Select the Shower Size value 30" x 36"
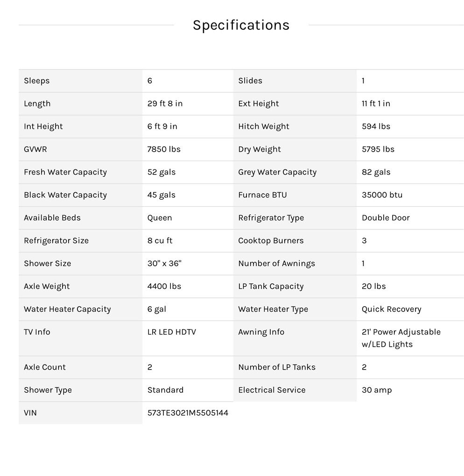 (x=164, y=264)
